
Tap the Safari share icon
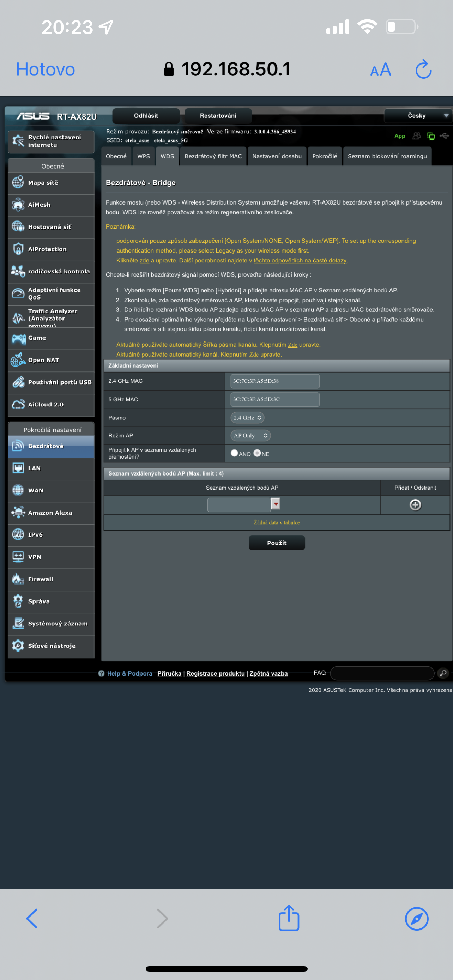click(x=289, y=918)
